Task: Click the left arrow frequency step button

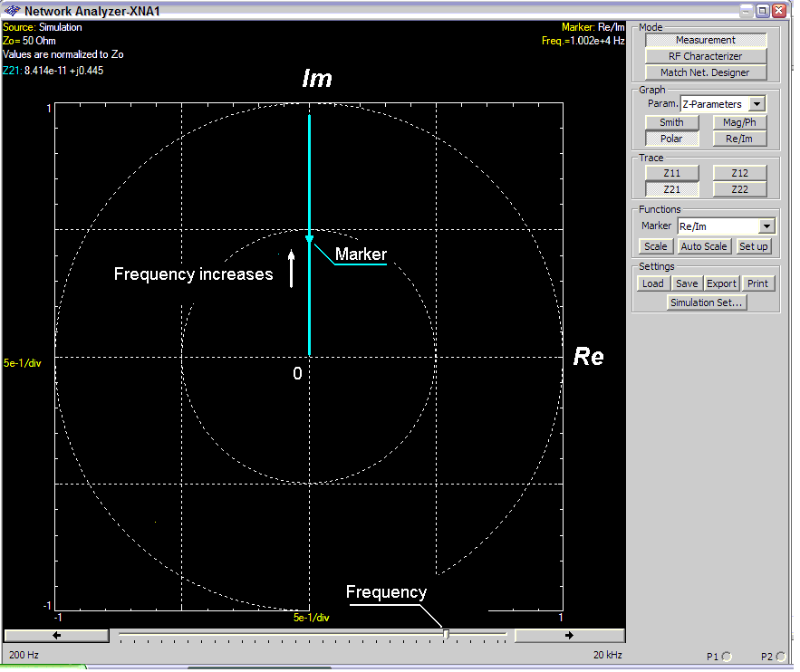Action: coord(57,635)
